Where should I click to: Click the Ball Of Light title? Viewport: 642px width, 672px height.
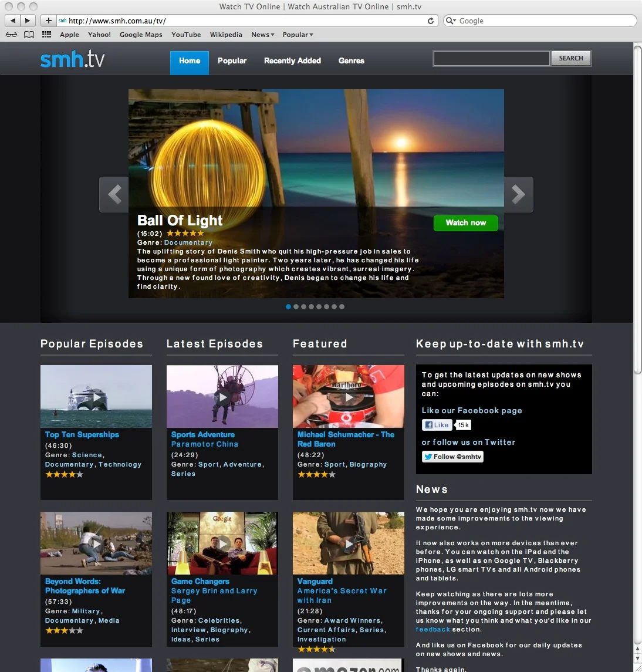pos(180,220)
